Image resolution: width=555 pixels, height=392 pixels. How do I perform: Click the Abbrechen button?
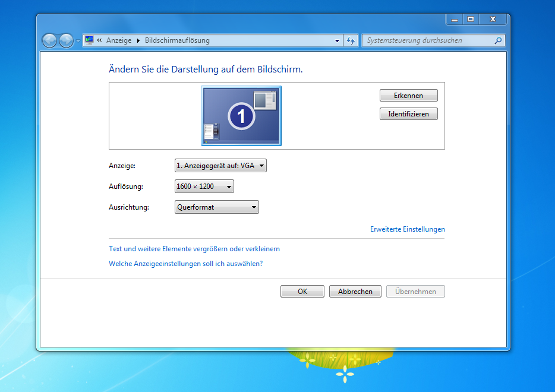[355, 292]
